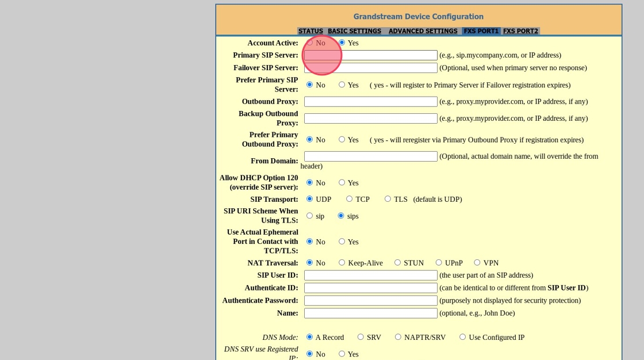The width and height of the screenshot is (644, 360).
Task: Set Allow DHCP Option 120 to No
Action: (310, 182)
